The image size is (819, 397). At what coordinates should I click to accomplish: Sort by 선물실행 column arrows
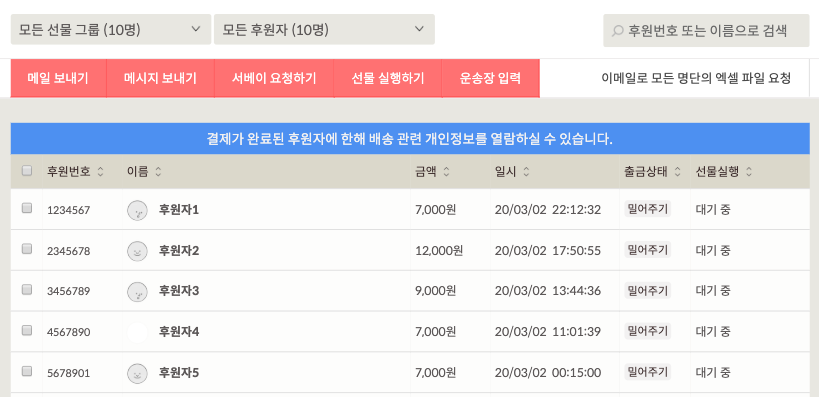point(749,171)
